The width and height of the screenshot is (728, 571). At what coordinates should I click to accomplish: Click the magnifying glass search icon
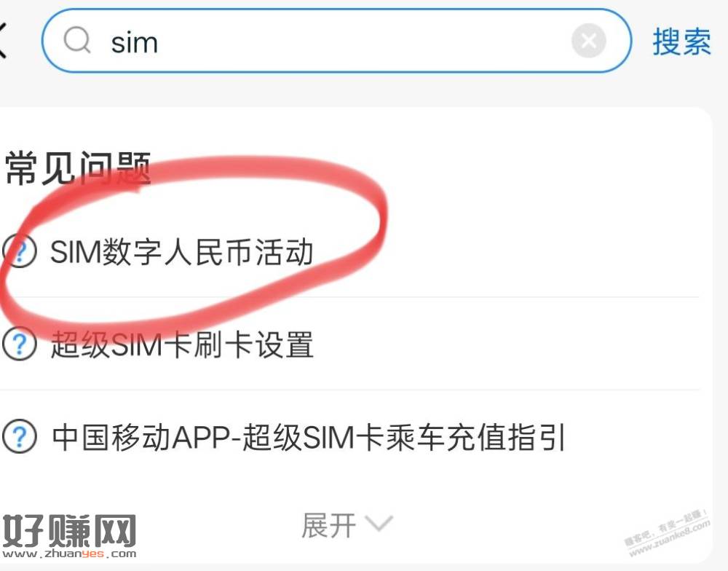coord(76,40)
